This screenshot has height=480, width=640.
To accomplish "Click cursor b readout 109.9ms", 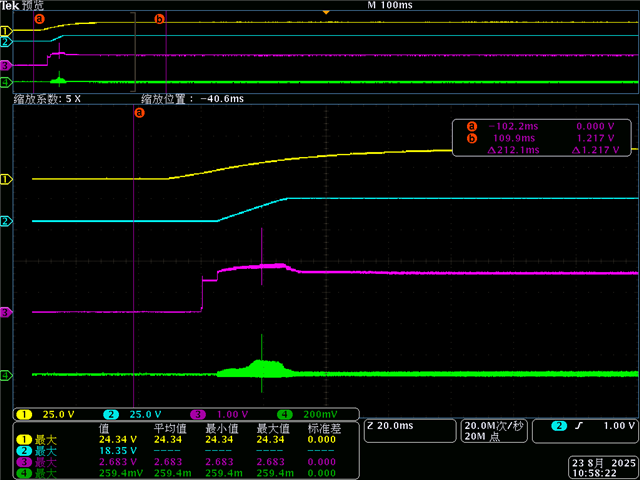I will point(514,138).
